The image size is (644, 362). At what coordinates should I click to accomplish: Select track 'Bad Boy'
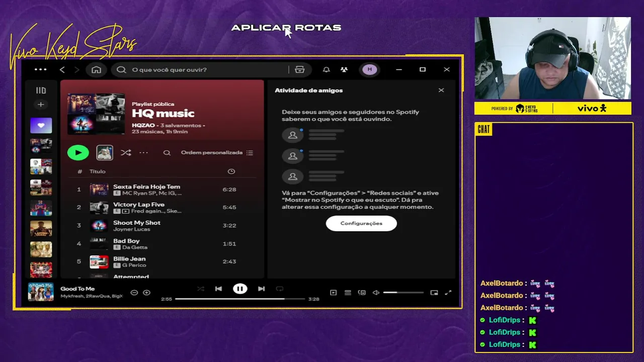tap(162, 243)
